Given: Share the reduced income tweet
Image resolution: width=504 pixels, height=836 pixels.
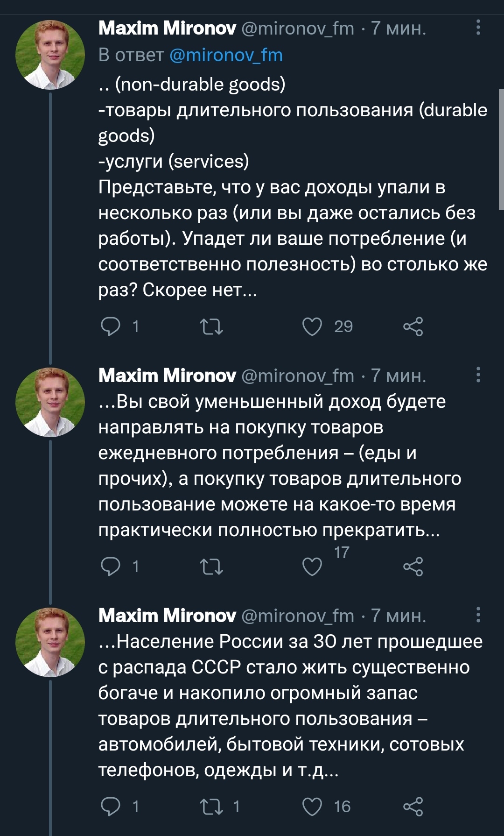Looking at the screenshot, I should tap(413, 567).
